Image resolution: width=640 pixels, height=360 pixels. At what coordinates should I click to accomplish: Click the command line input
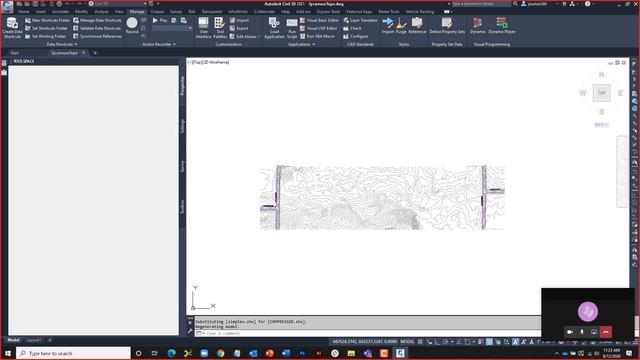367,333
